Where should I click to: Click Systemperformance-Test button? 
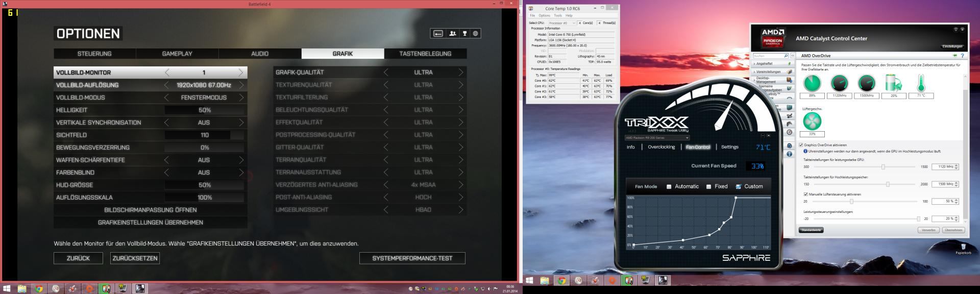(x=412, y=258)
